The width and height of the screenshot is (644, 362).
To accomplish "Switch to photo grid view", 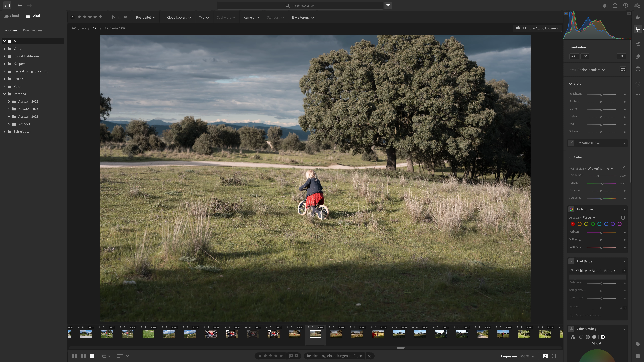I will (x=74, y=356).
